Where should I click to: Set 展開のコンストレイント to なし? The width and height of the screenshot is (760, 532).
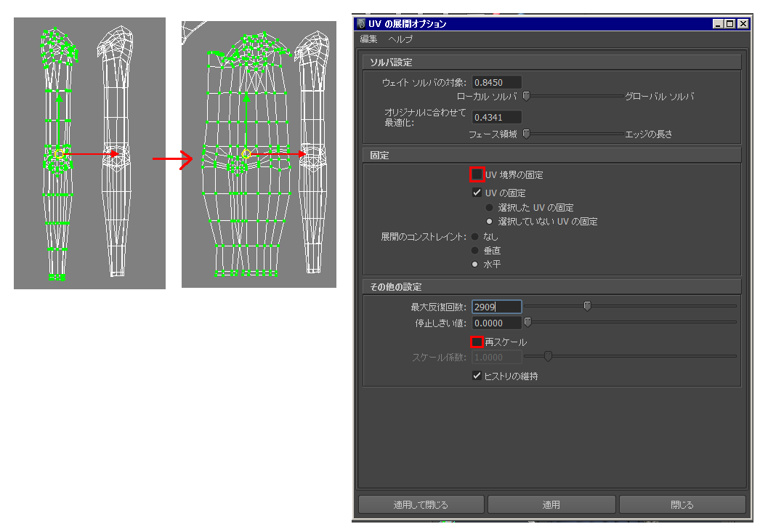(x=475, y=237)
